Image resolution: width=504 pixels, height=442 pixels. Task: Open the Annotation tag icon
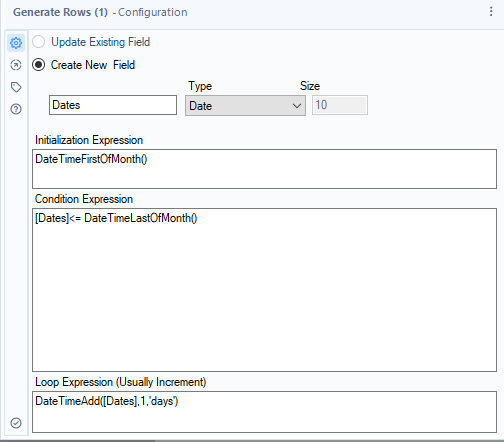click(16, 87)
